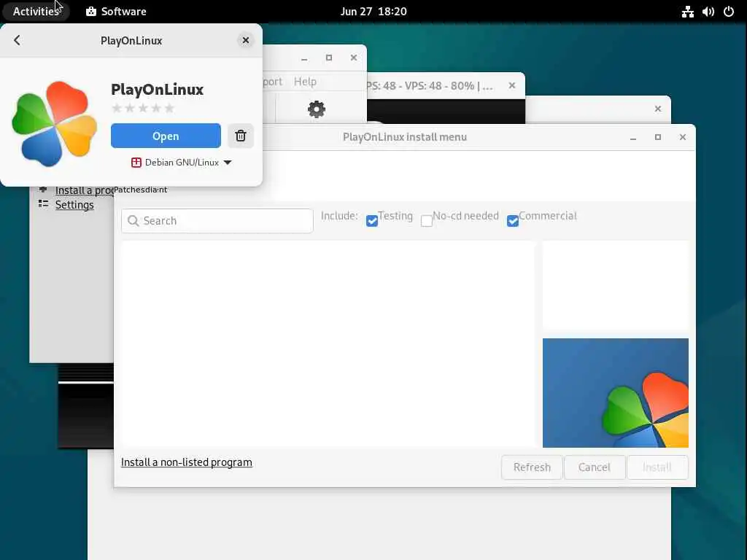
Task: Maximize the PlayOnLinux install menu window
Action: [x=657, y=137]
